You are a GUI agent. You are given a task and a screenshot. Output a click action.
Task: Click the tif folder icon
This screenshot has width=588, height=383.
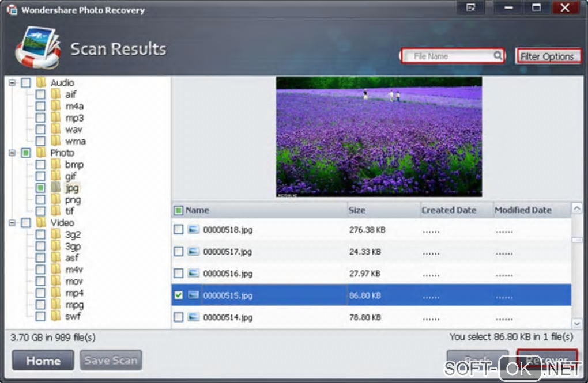click(55, 211)
